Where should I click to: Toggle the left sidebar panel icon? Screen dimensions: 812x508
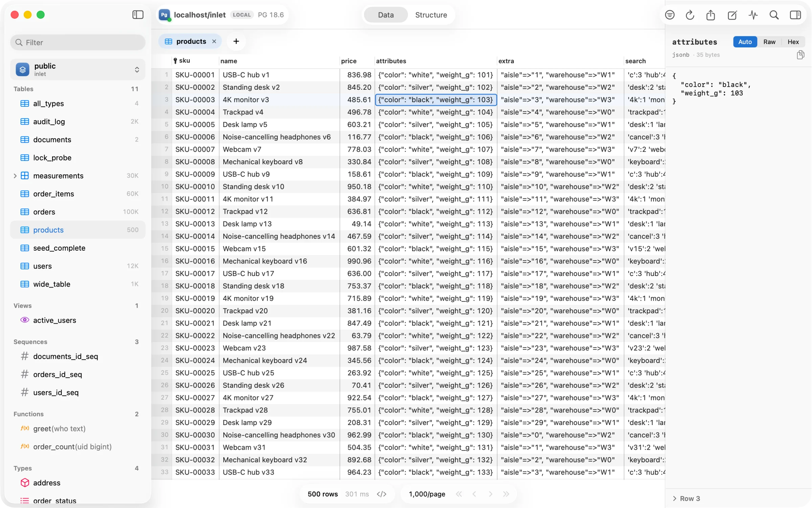click(x=138, y=15)
